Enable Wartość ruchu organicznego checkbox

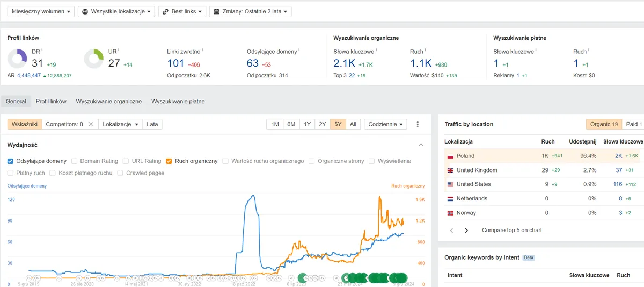225,161
